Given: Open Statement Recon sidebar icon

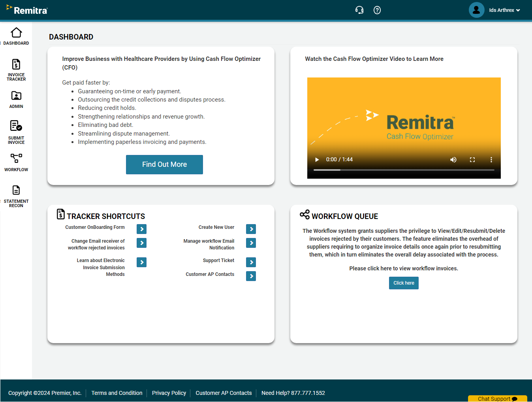Looking at the screenshot, I should pyautogui.click(x=16, y=191).
